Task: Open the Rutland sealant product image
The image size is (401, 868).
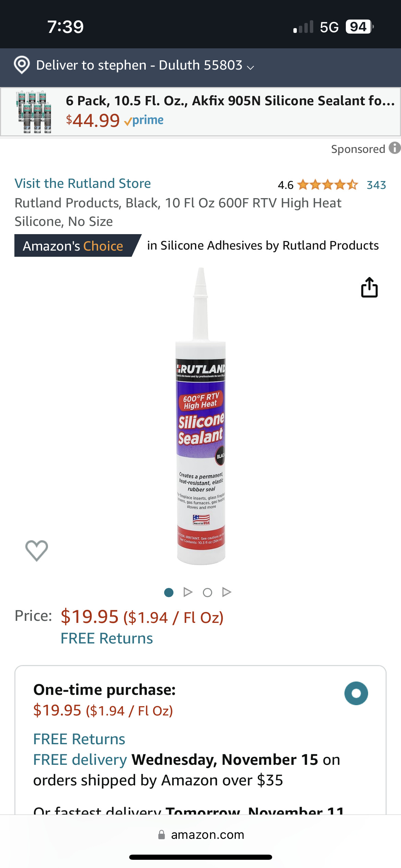Action: (201, 416)
